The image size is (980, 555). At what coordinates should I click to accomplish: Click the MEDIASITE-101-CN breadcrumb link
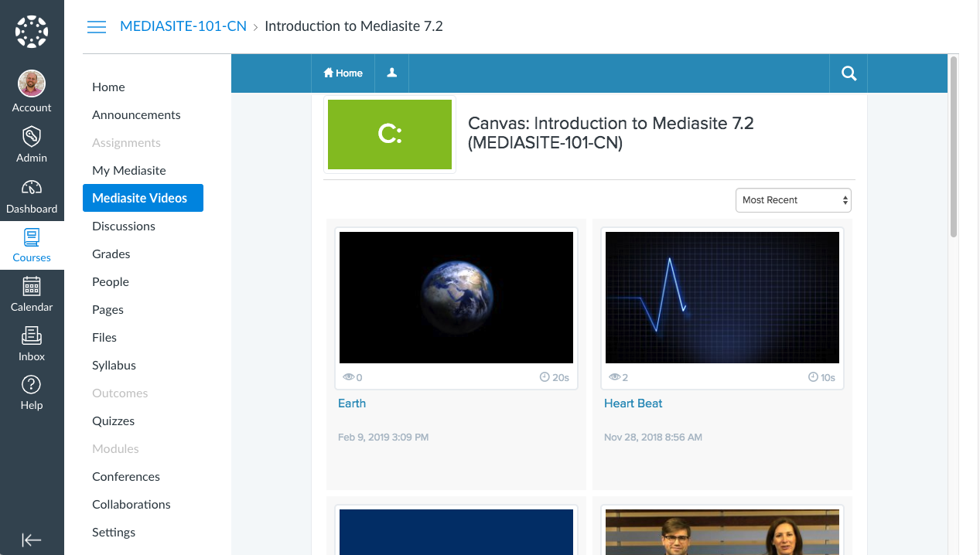click(183, 26)
